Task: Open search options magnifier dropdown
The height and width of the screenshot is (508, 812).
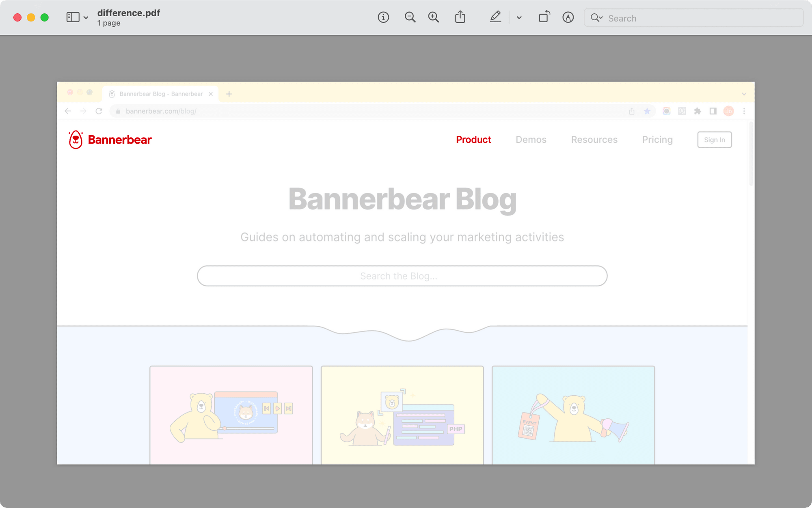Action: [x=596, y=18]
